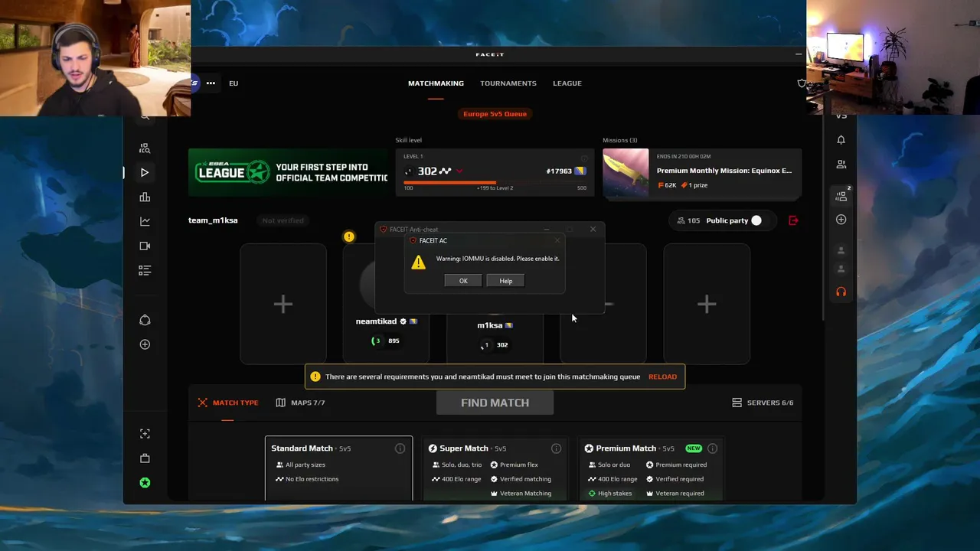The image size is (980, 551).
Task: Open the feed list icon in sidebar
Action: 145,270
